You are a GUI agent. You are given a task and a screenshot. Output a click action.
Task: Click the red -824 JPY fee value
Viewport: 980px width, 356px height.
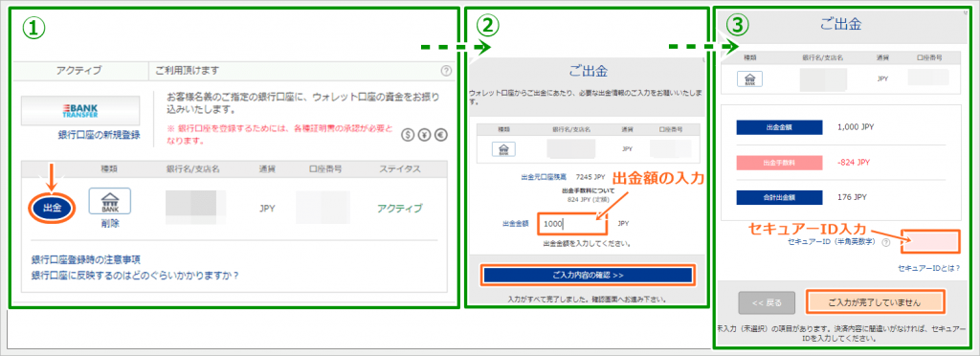pos(853,163)
